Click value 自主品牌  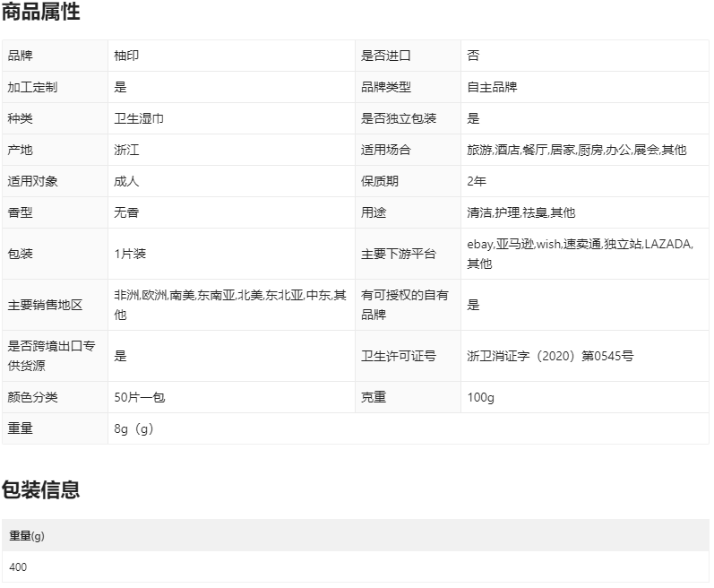pyautogui.click(x=492, y=87)
